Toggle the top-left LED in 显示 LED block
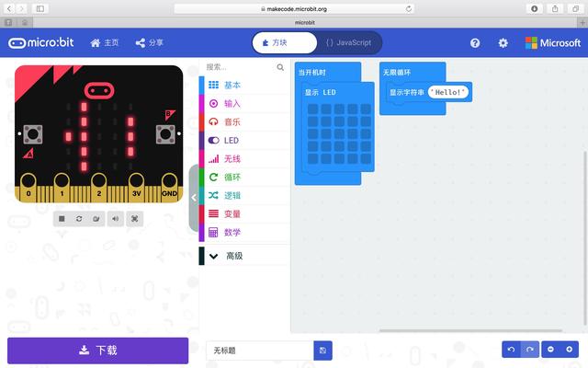This screenshot has width=588, height=368. 312,109
